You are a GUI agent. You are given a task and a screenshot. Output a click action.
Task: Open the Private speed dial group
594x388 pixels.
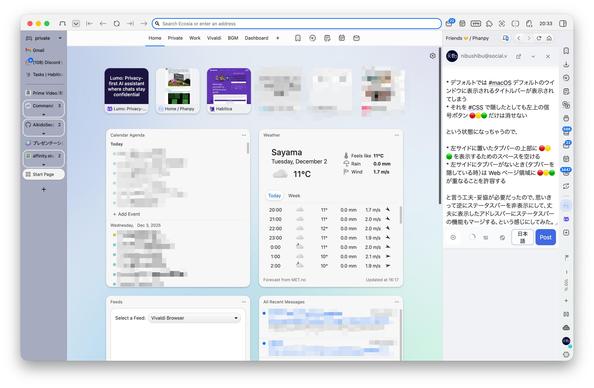click(175, 38)
